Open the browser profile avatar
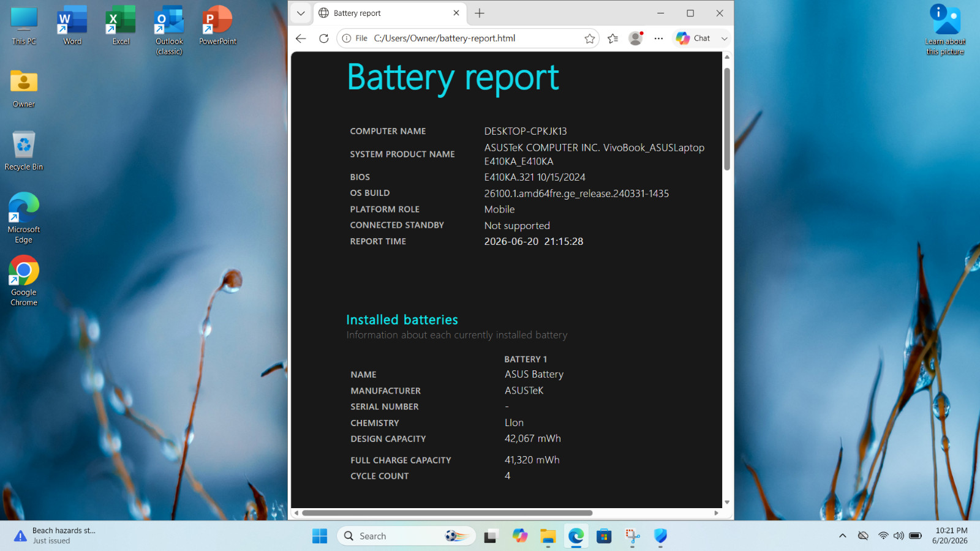The image size is (980, 551). click(x=636, y=39)
